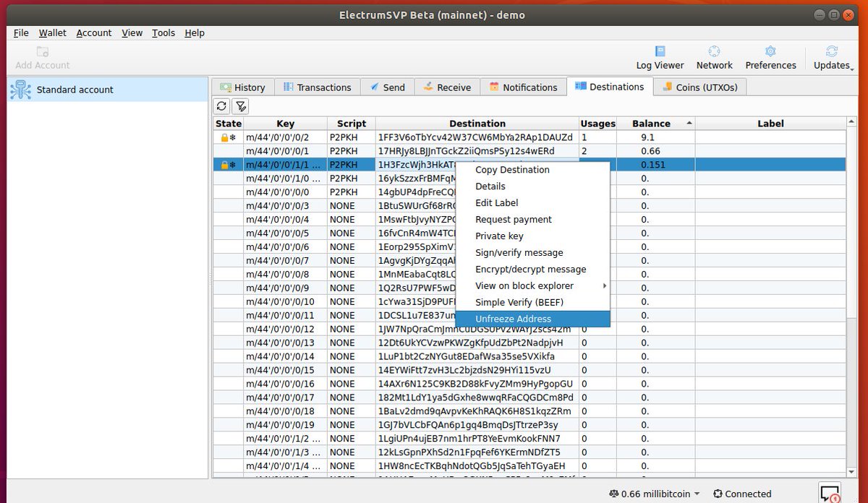Screen dimensions: 868x503
Task: Switch to the History tab
Action: tap(242, 87)
